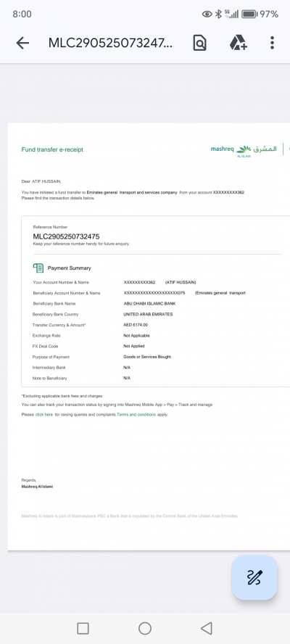Viewport: 290px width, 644px height.
Task: Tap the battery indicator in status bar
Action: (x=249, y=14)
